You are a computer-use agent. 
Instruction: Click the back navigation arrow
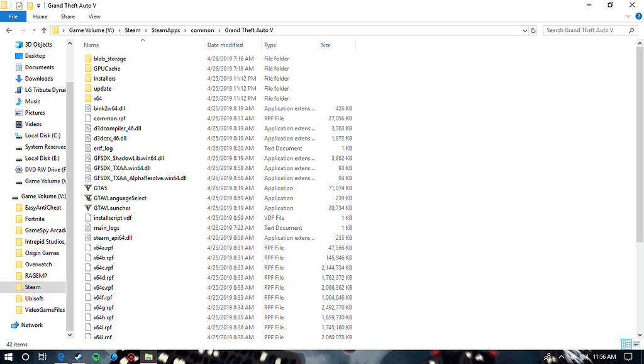click(x=9, y=30)
